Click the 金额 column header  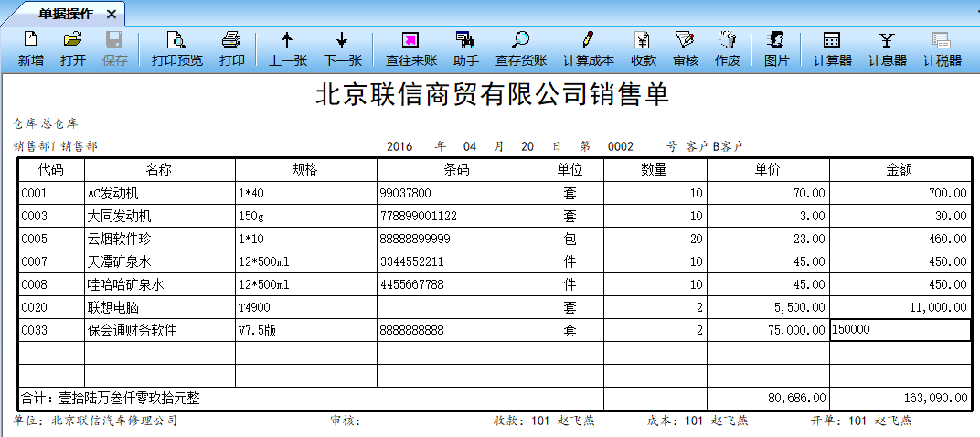[x=900, y=169]
